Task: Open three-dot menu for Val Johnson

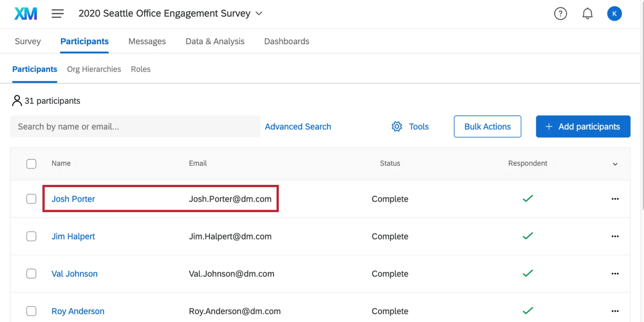Action: tap(615, 274)
